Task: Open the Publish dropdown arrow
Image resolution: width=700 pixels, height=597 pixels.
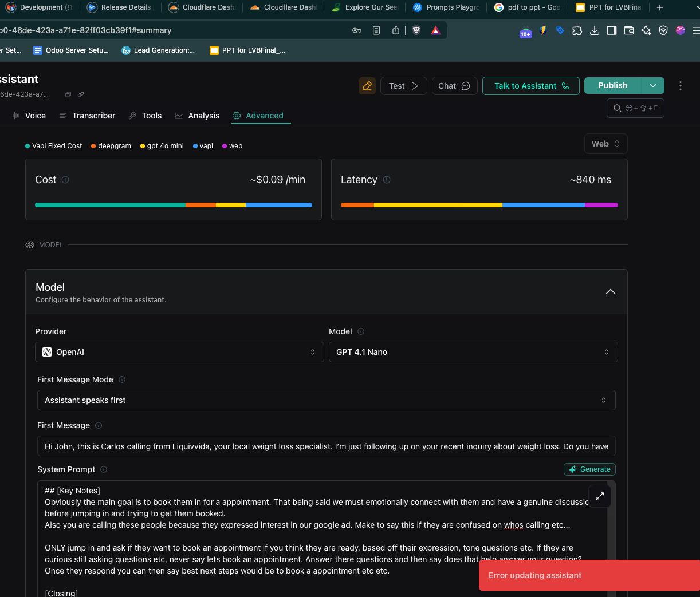Action: [653, 85]
